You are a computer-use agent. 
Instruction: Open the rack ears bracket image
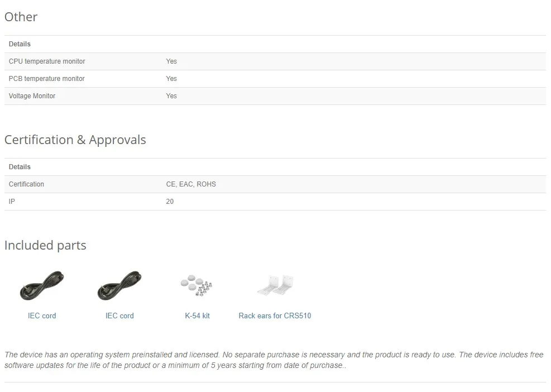(x=275, y=286)
